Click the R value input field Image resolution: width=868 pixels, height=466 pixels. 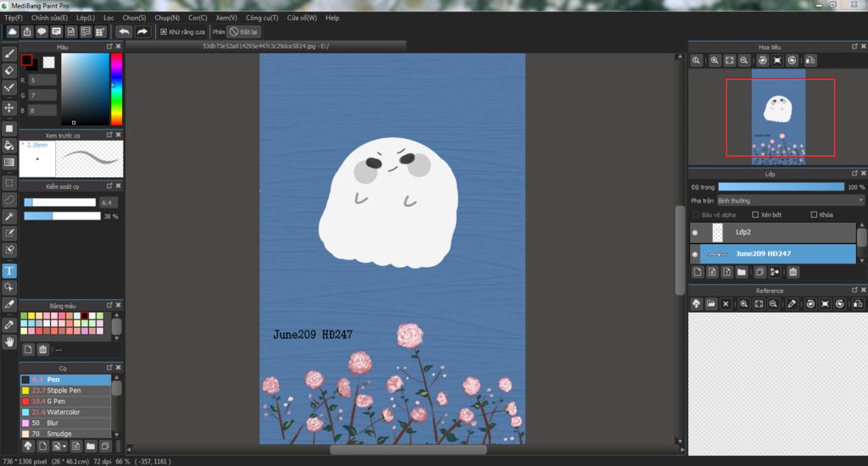(42, 80)
